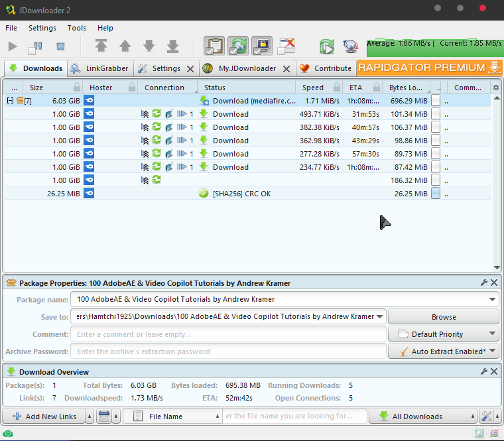Open the speed meter graph
This screenshot has height=441, width=504.
pyautogui.click(x=435, y=48)
